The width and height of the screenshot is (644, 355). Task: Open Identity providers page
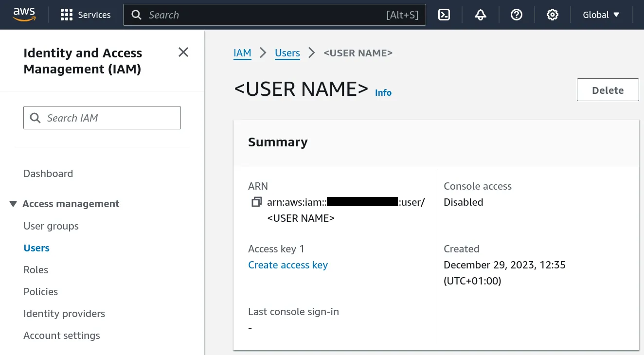pos(64,314)
